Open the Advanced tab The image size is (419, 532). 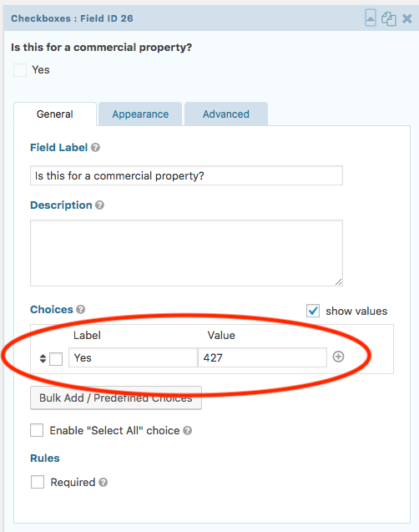pos(226,114)
